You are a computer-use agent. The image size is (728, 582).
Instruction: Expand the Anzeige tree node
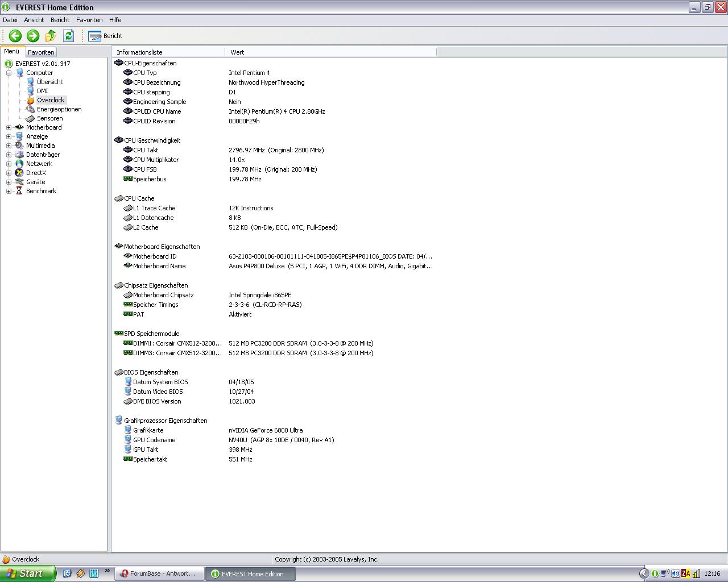(9, 136)
